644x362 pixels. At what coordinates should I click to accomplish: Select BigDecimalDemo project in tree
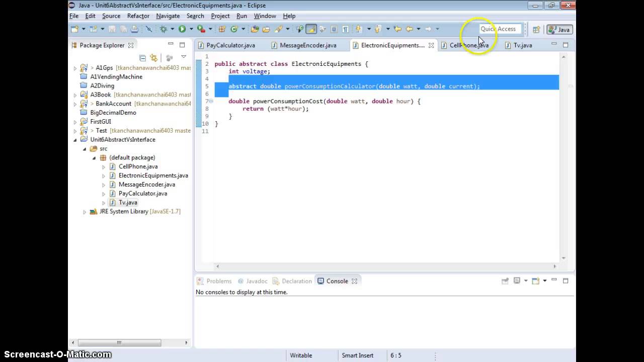coord(113,113)
